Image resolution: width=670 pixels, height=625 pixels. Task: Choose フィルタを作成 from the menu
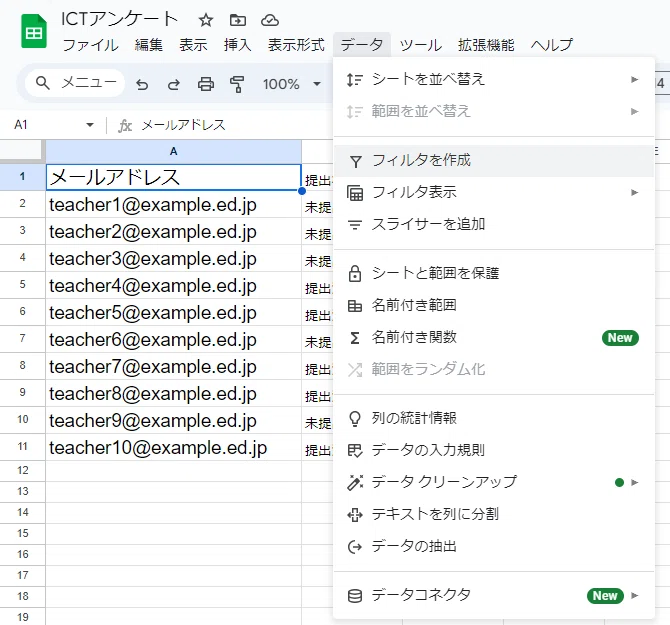[x=494, y=161]
